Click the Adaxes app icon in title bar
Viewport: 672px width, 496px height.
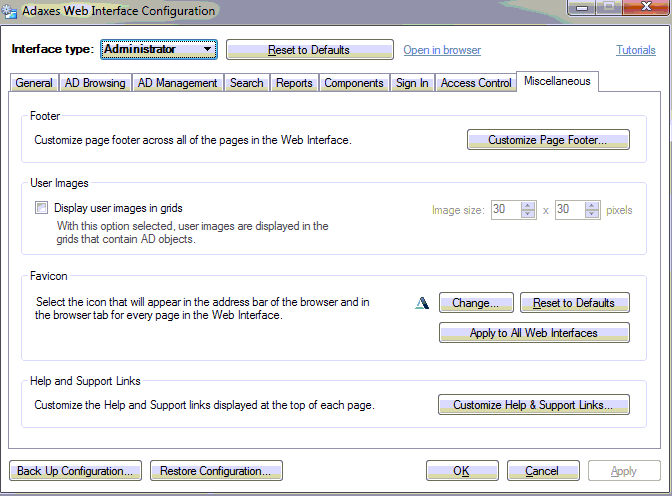(9, 11)
